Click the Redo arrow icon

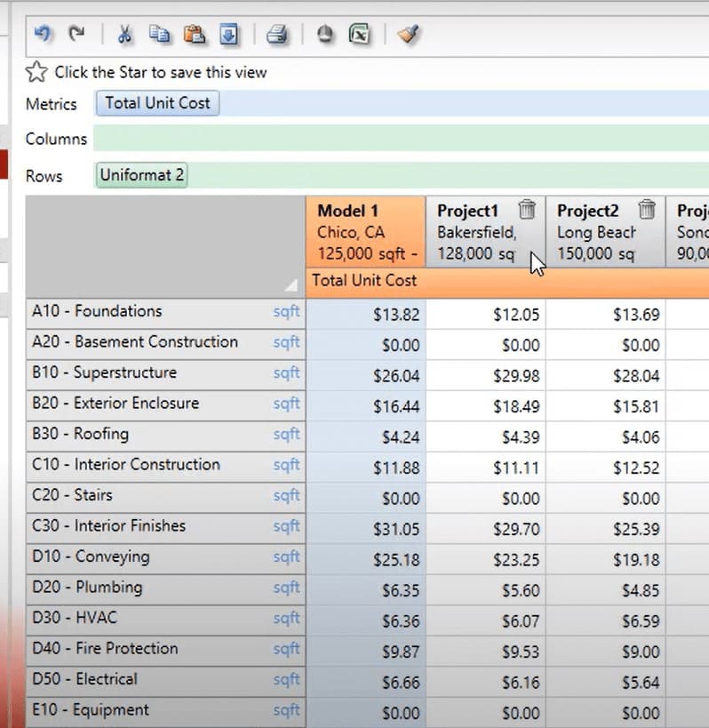point(76,34)
